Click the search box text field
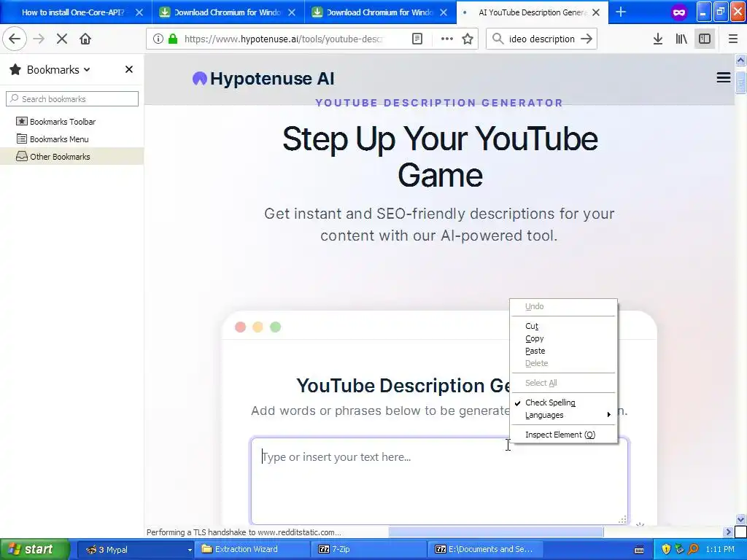 542,39
